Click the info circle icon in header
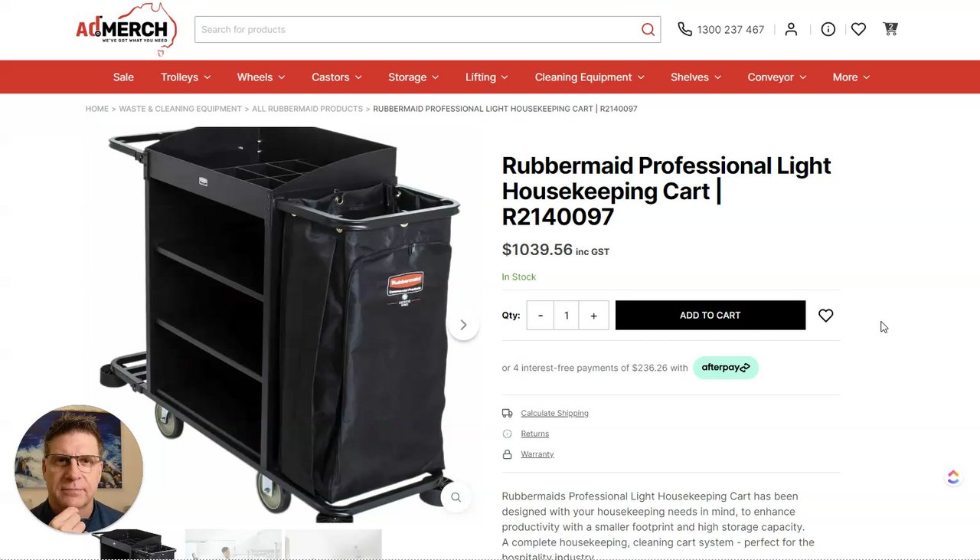This screenshot has width=980, height=560. click(828, 29)
